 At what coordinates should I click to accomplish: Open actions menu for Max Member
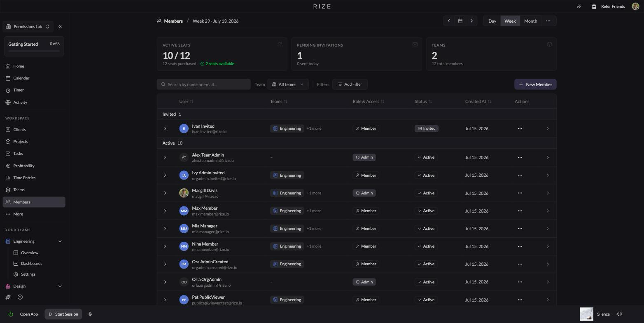520,211
